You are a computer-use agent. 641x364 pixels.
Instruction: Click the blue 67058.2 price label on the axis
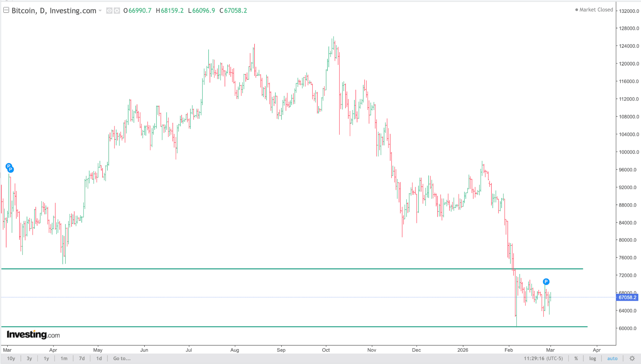pos(627,298)
